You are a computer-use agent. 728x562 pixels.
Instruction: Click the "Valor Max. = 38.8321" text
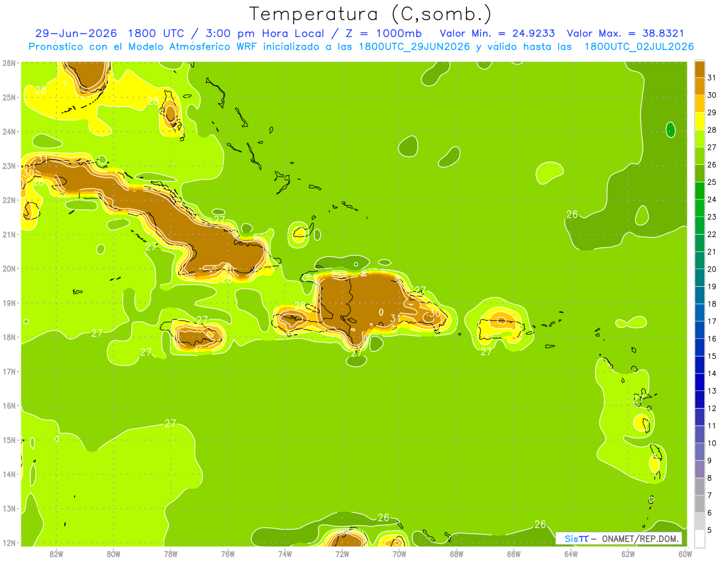coord(625,33)
